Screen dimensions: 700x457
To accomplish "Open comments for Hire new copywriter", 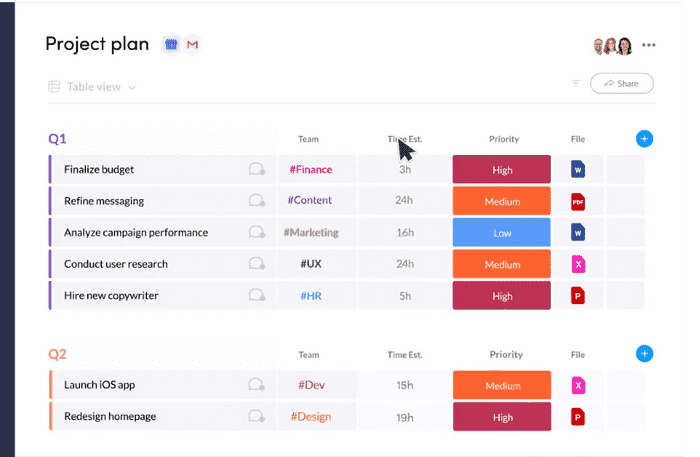I will [257, 296].
